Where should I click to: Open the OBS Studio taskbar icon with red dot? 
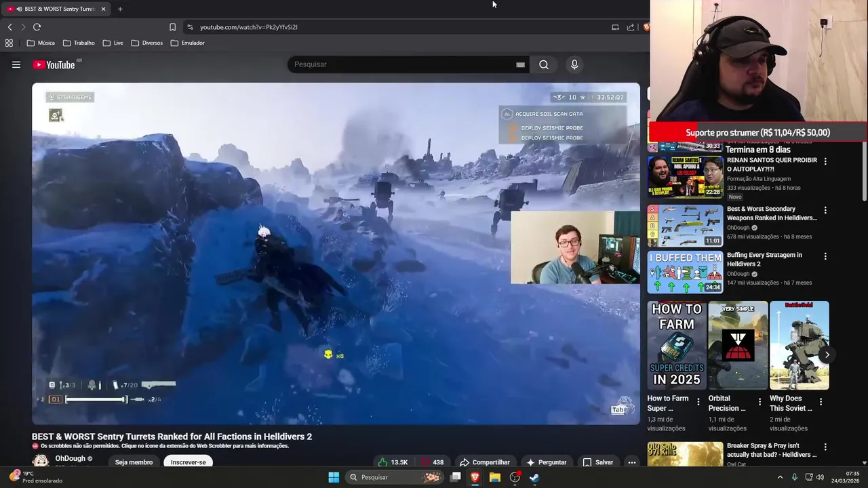click(x=515, y=477)
